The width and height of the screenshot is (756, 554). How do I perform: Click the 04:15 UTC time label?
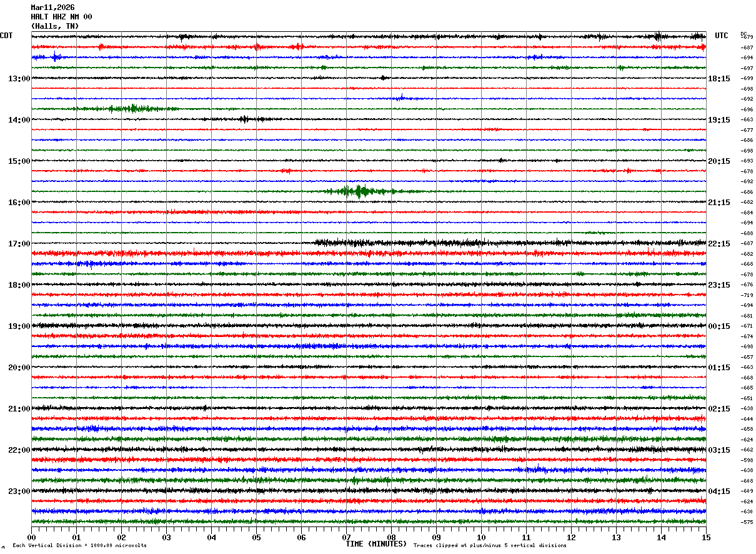(x=719, y=491)
